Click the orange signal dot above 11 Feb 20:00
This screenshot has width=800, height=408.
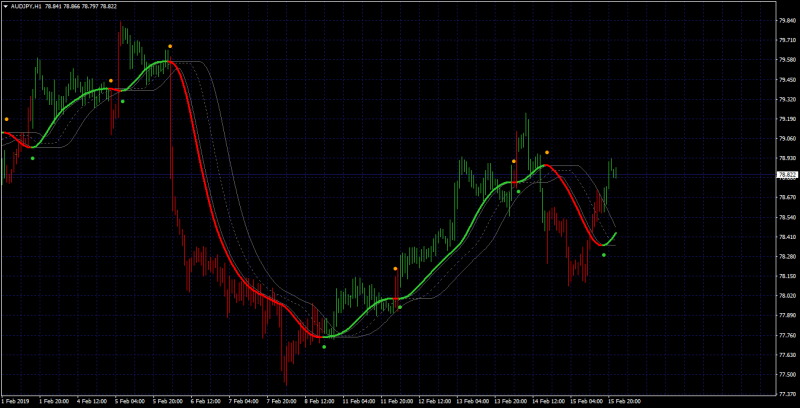pos(395,269)
